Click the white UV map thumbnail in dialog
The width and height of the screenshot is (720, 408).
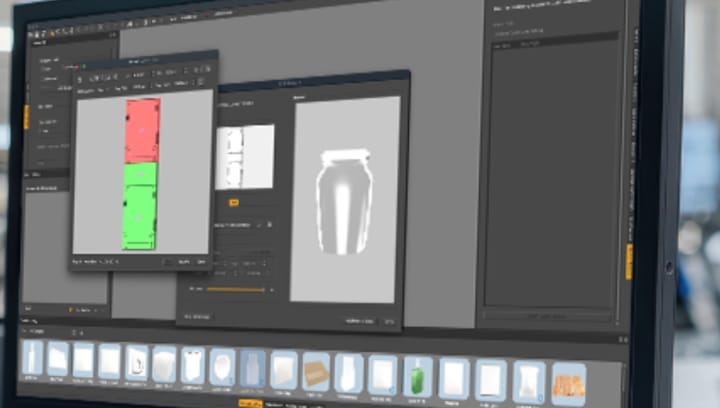pyautogui.click(x=245, y=157)
